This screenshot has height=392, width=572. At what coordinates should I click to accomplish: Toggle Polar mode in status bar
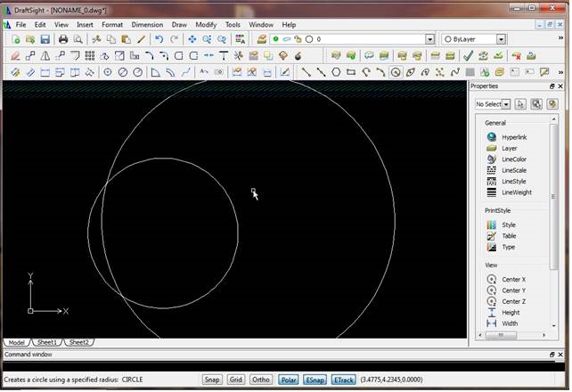click(x=289, y=380)
